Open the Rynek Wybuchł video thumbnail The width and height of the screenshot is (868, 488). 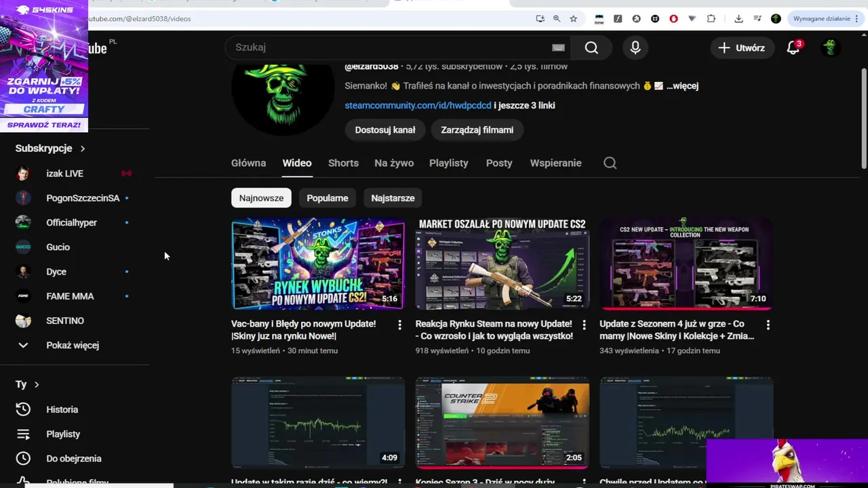coord(318,264)
